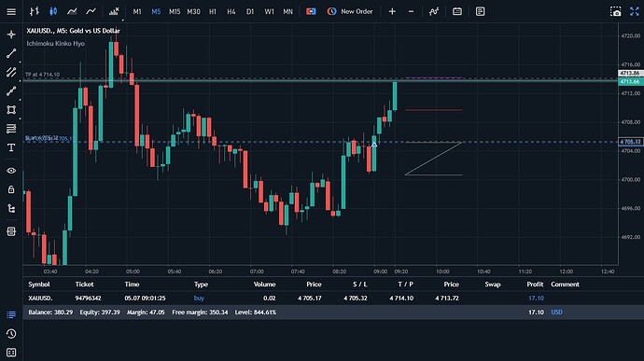
Task: Open the object tree icon
Action: tap(11, 209)
